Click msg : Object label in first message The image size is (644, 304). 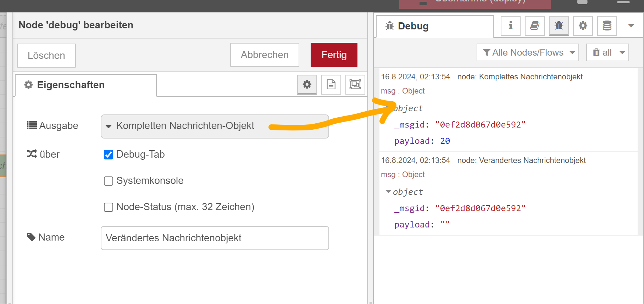click(402, 91)
